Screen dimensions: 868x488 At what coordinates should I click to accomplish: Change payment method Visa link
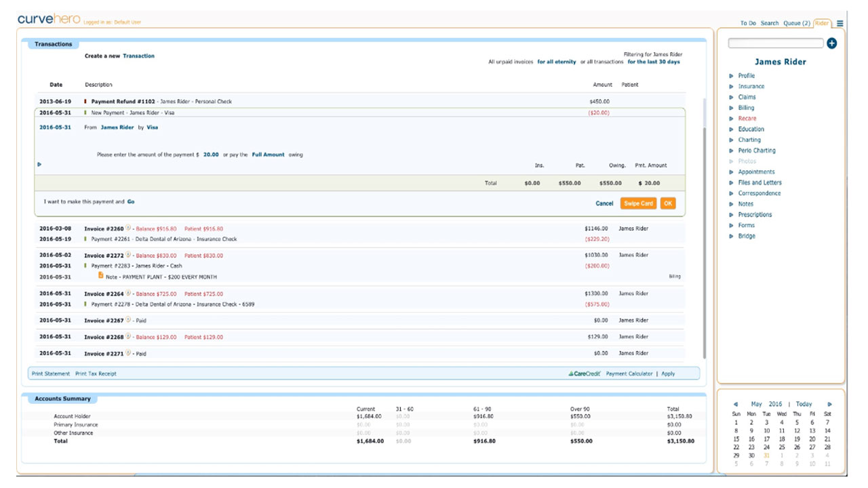153,127
